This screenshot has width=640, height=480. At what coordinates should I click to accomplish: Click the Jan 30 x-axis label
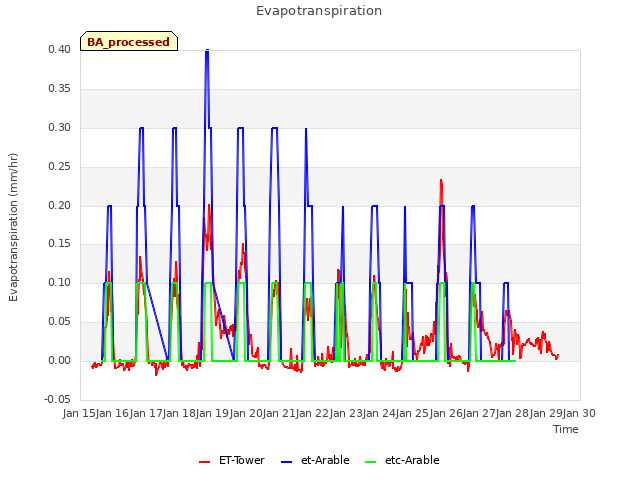(x=579, y=413)
